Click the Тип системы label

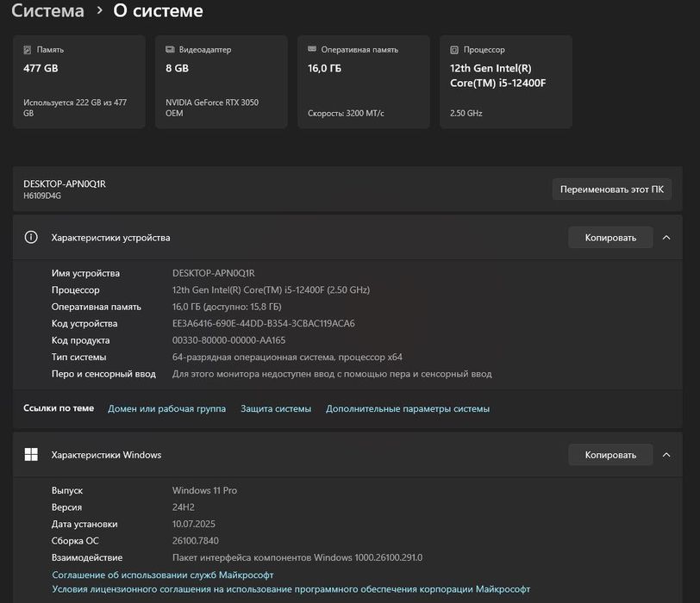tap(78, 357)
